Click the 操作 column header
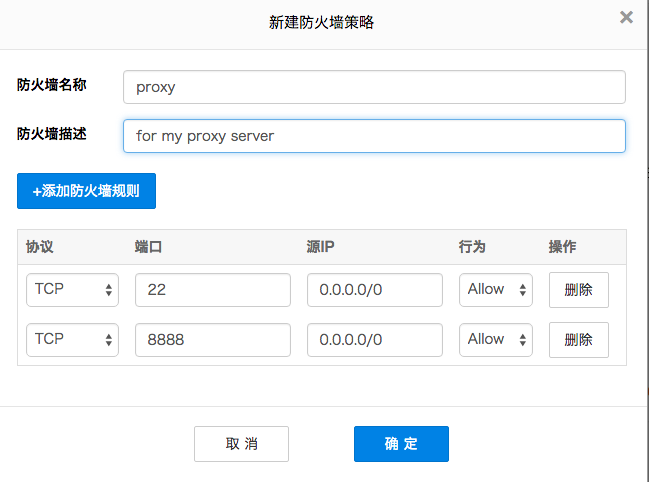This screenshot has height=482, width=649. (562, 247)
